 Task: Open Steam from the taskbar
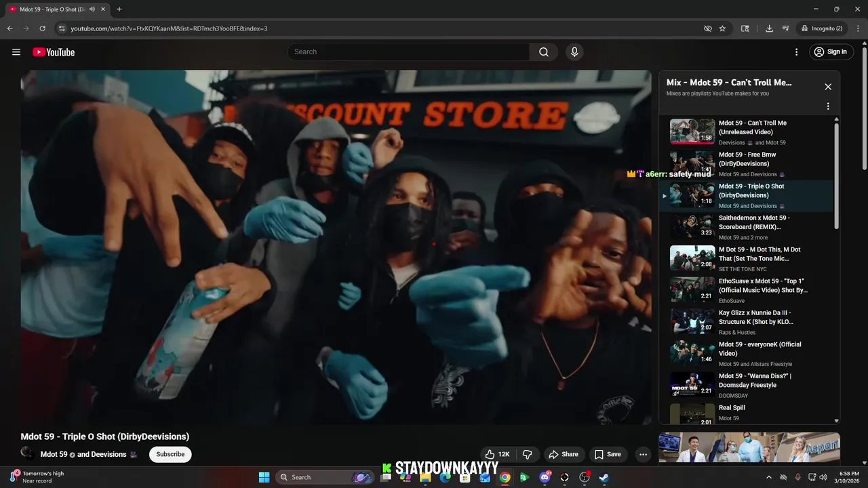pyautogui.click(x=604, y=477)
